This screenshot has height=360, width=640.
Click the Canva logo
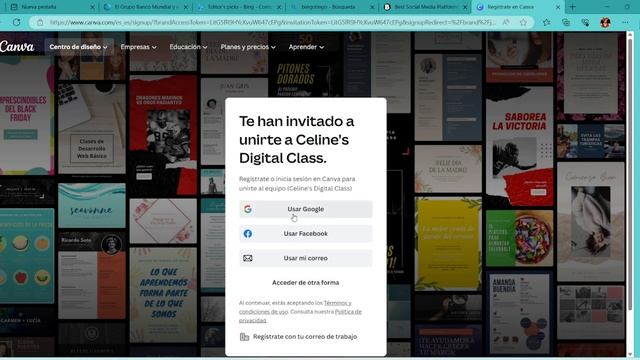coord(17,47)
